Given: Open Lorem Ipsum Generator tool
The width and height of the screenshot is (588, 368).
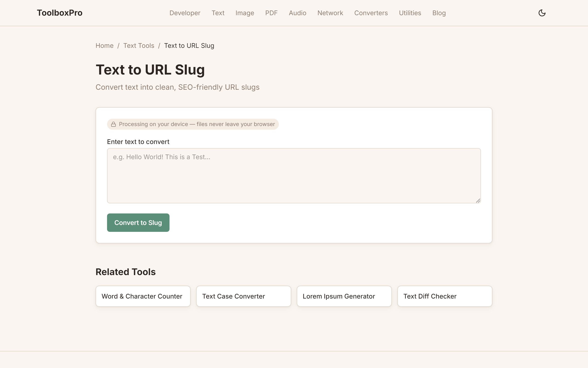Looking at the screenshot, I should pos(344,296).
